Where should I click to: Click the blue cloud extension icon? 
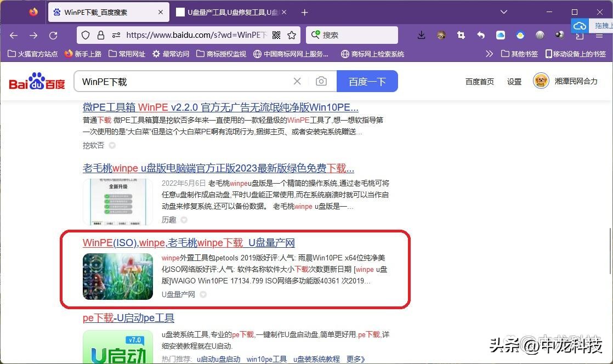[500, 35]
